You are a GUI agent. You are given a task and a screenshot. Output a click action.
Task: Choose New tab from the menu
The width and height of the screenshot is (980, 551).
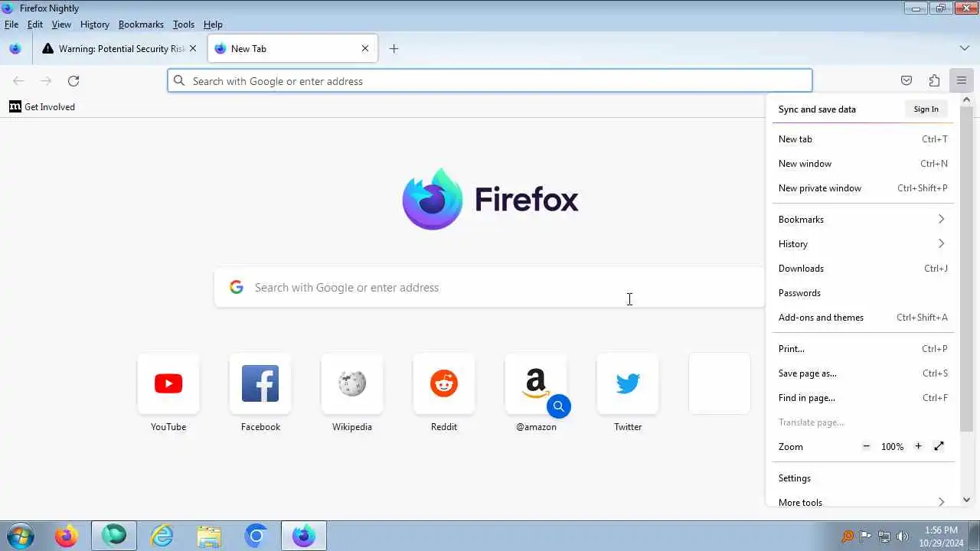click(863, 139)
